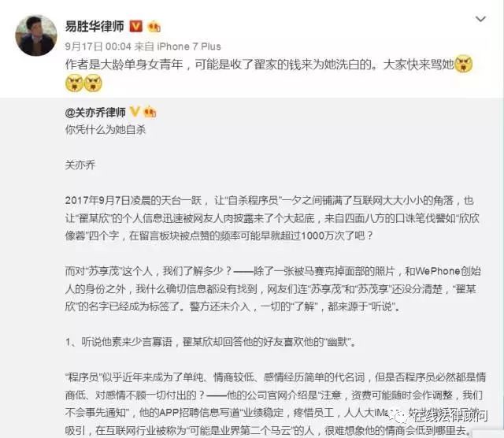Click first angry emoji on second line
The height and width of the screenshot is (438, 504).
[x=74, y=83]
